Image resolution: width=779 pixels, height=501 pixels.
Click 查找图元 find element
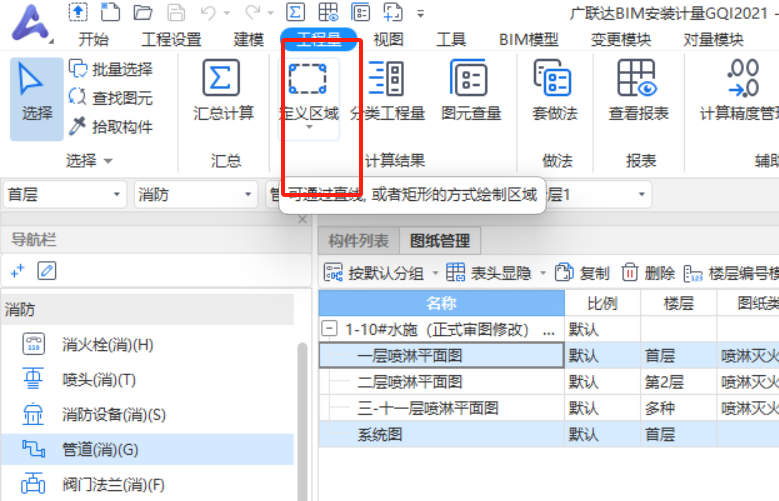click(x=111, y=97)
